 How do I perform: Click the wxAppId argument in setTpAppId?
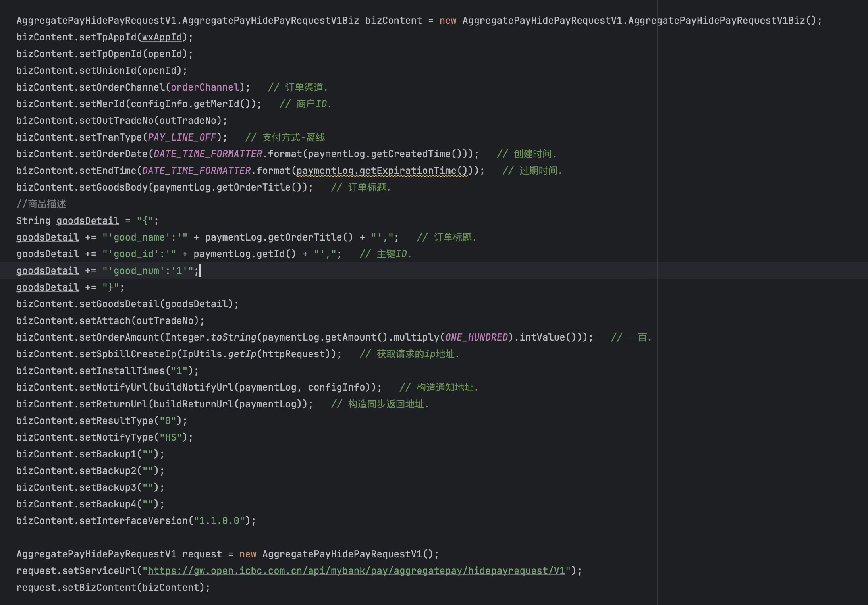coord(162,37)
